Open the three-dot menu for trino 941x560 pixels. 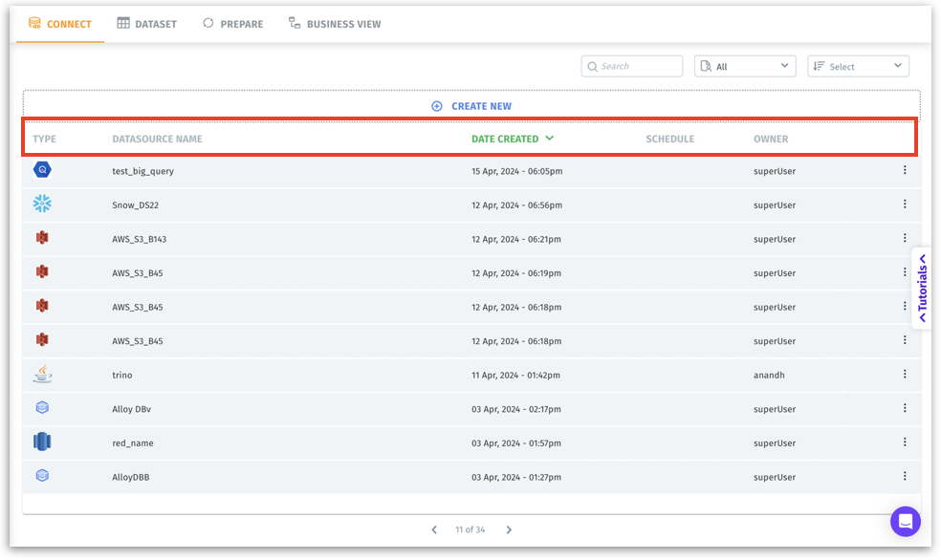point(904,375)
